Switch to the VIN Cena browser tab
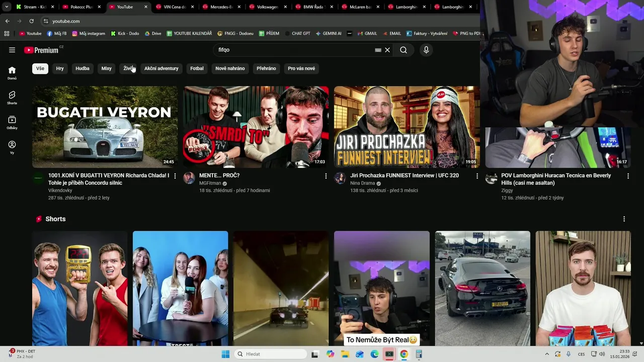This screenshot has width=644, height=362. point(174,7)
